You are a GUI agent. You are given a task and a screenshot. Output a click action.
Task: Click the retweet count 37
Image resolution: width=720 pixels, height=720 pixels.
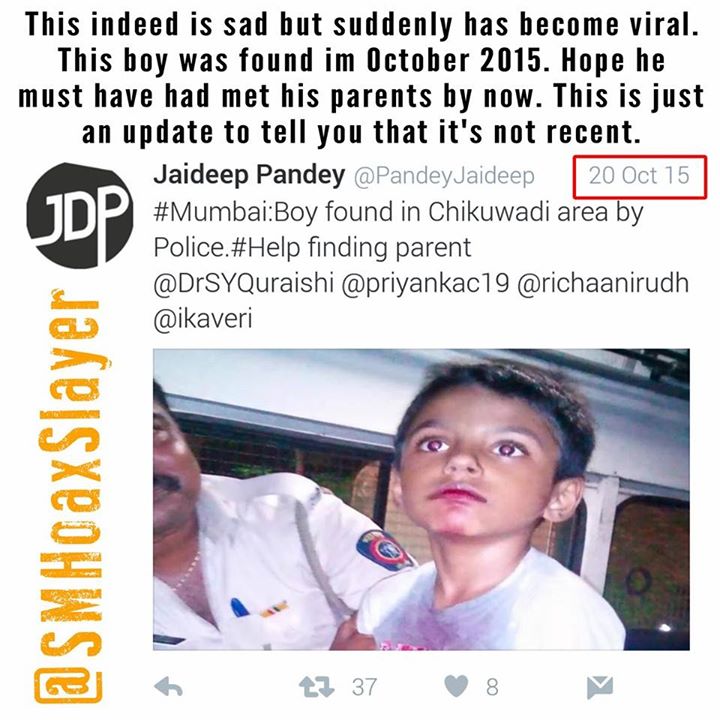tap(365, 687)
